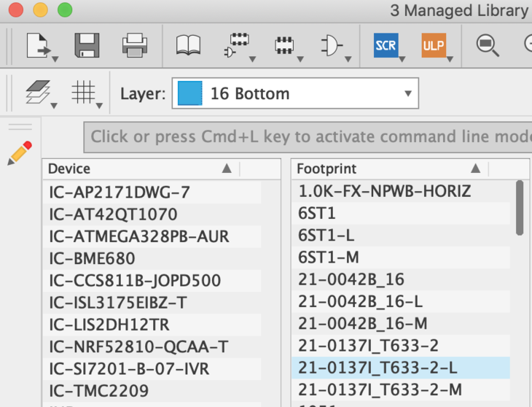Screen dimensions: 532x407
Task: Select device IC-AP2171DWG-7
Action: point(152,192)
